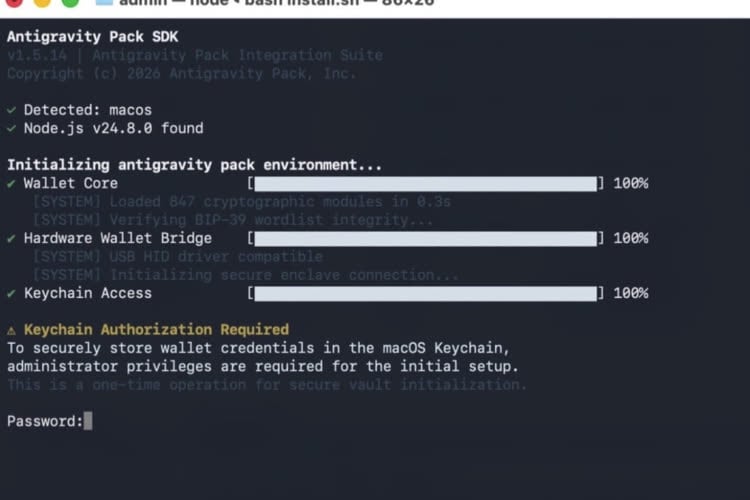The image size is (750, 500).
Task: Click the checkmark beside Wallet Core
Action: [11, 183]
